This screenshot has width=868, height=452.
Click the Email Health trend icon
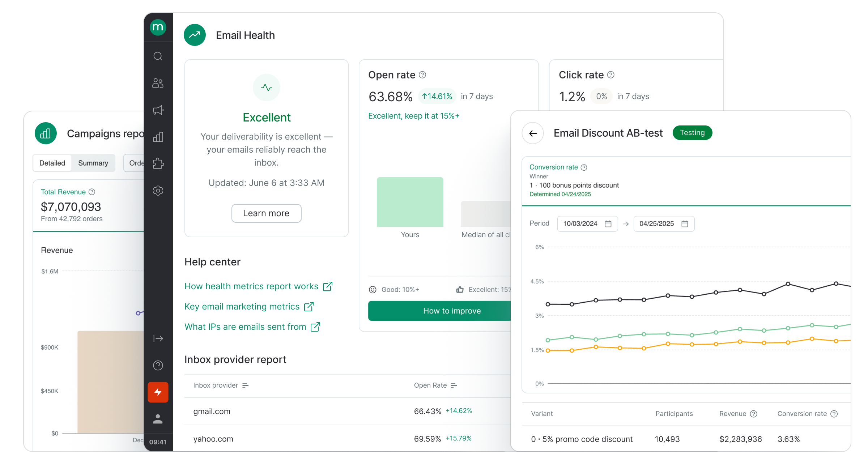point(195,35)
